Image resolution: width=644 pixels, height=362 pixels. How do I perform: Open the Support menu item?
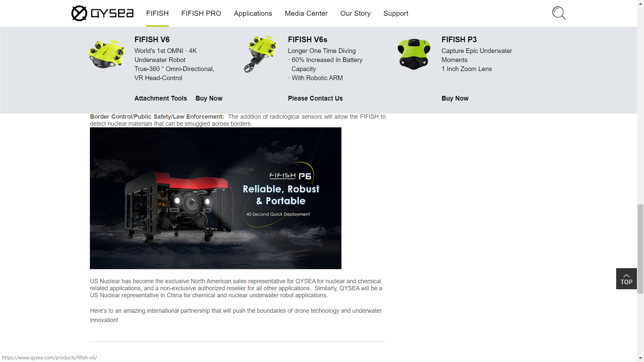[x=396, y=13]
